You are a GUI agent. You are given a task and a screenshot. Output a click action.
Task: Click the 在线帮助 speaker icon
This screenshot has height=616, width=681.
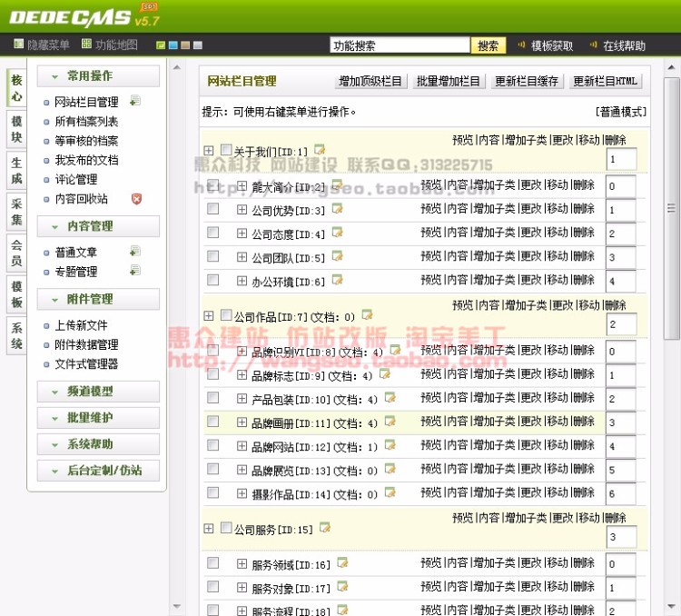pyautogui.click(x=593, y=45)
